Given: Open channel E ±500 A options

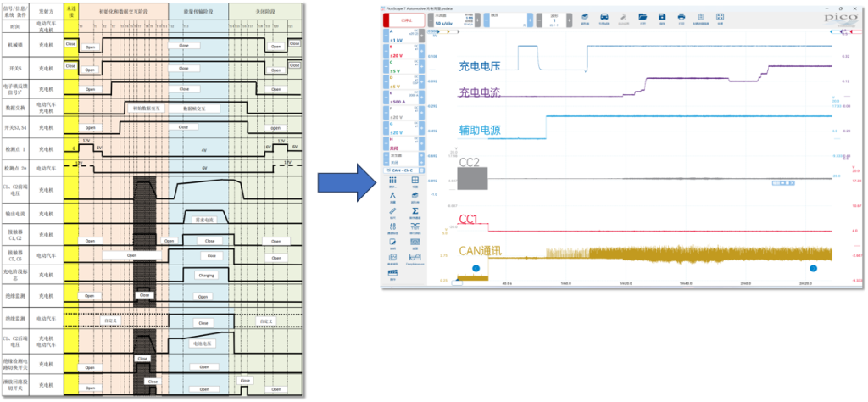Looking at the screenshot, I should pos(403,98).
